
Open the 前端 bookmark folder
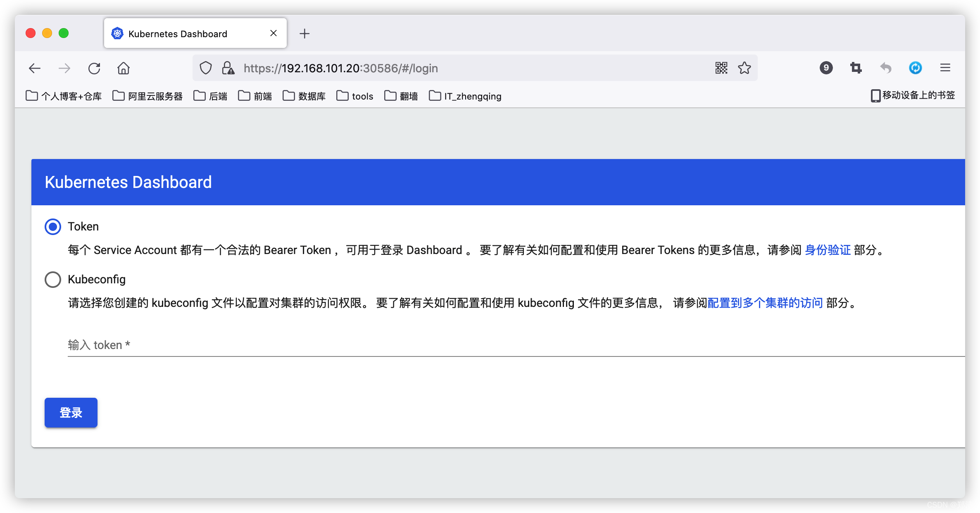click(255, 96)
